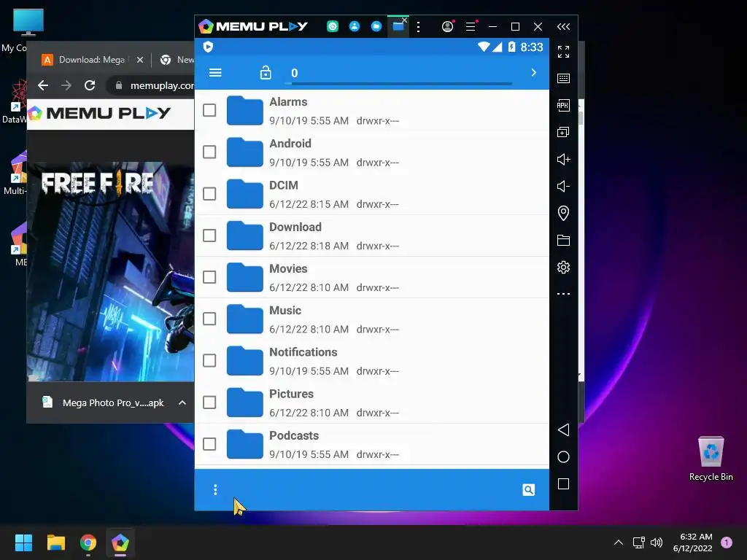This screenshot has height=560, width=747.
Task: Open the three-dot options in bottom bar
Action: coord(215,489)
